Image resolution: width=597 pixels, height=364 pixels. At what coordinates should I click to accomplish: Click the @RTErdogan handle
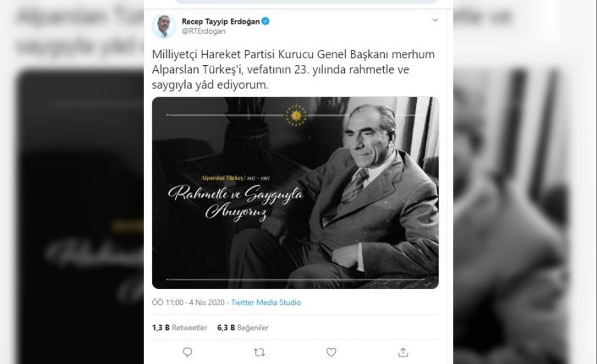(204, 31)
